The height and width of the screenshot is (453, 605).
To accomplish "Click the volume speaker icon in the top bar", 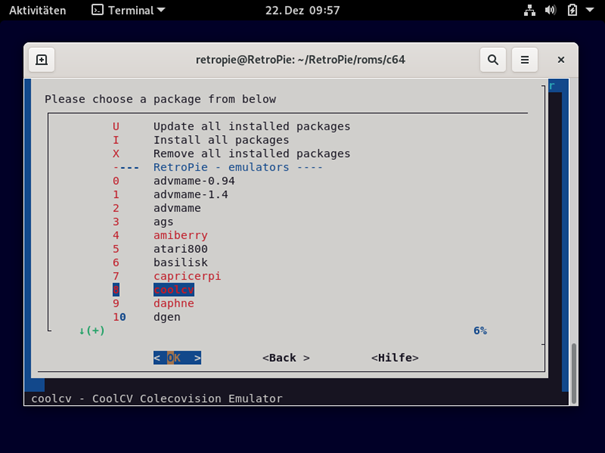I will coord(551,10).
